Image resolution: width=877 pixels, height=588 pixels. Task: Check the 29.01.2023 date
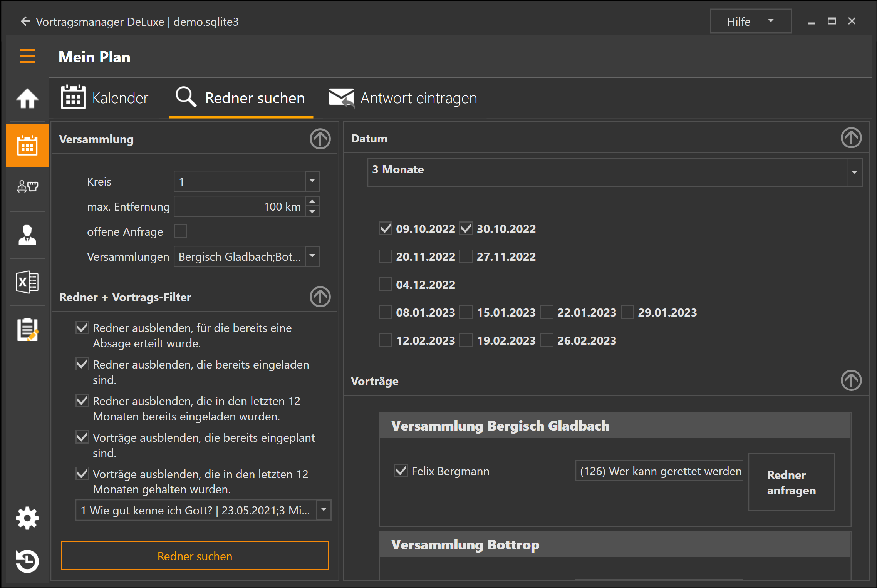pos(627,312)
